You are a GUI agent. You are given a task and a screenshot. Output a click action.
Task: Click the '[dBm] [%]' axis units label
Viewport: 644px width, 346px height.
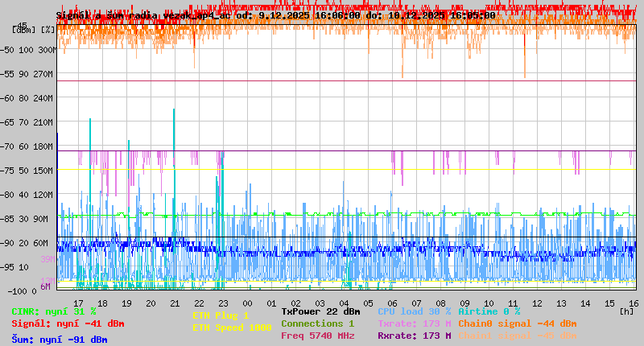[33, 30]
